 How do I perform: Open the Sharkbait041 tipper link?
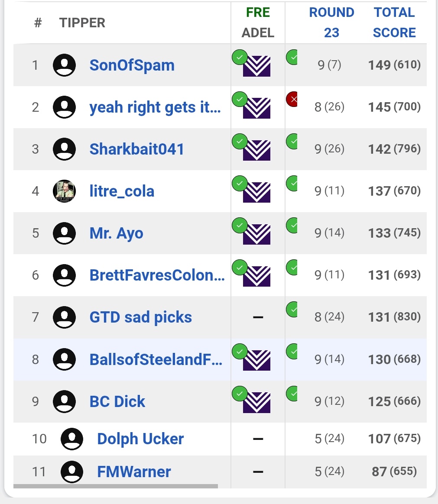point(136,149)
